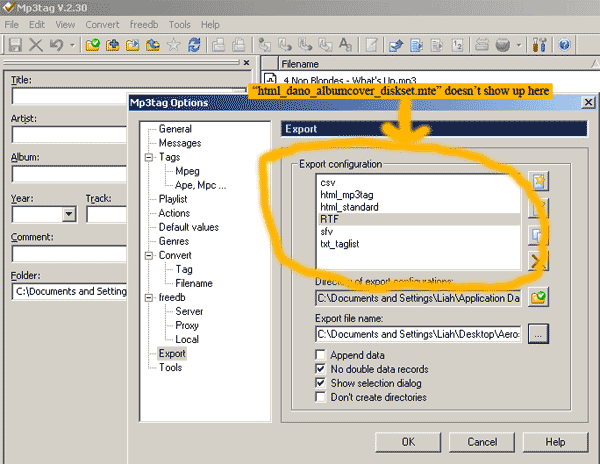600x464 pixels.
Task: Select Server under freedb
Action: 189,311
